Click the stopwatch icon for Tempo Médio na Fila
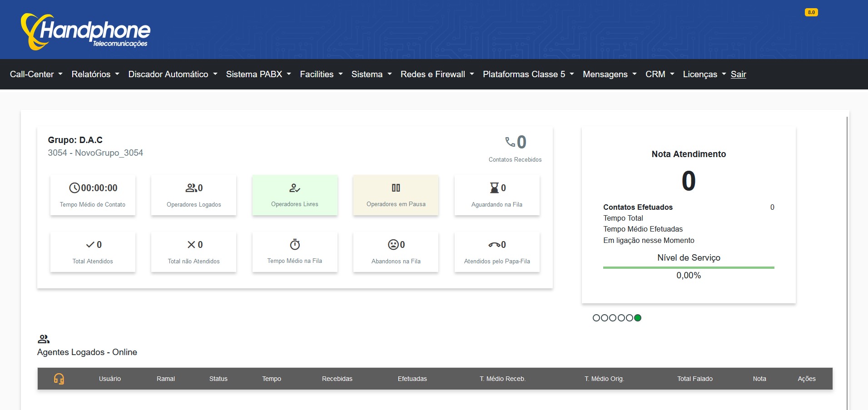 pos(295,245)
